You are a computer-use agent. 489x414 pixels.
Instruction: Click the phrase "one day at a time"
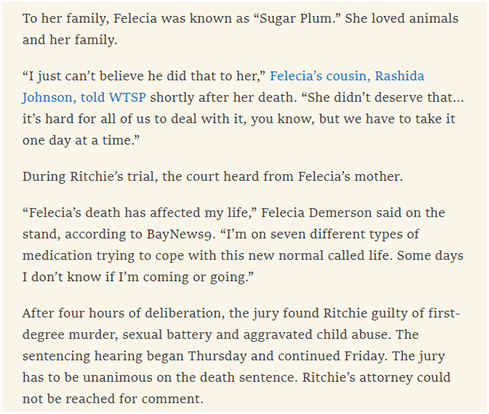click(x=78, y=140)
